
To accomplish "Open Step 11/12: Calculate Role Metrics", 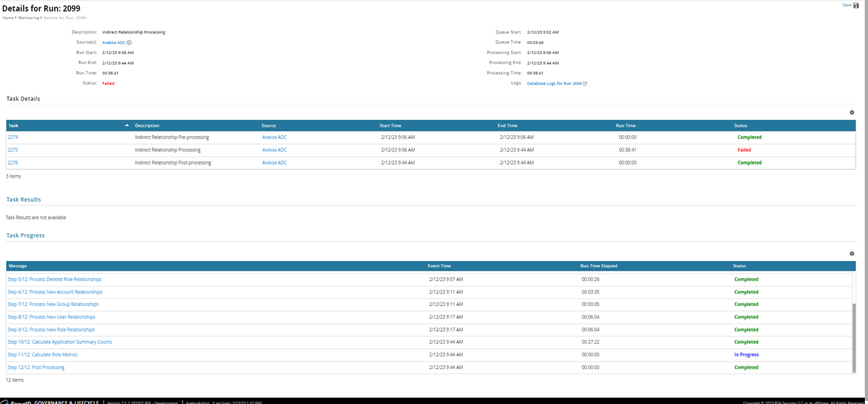I will pos(43,355).
